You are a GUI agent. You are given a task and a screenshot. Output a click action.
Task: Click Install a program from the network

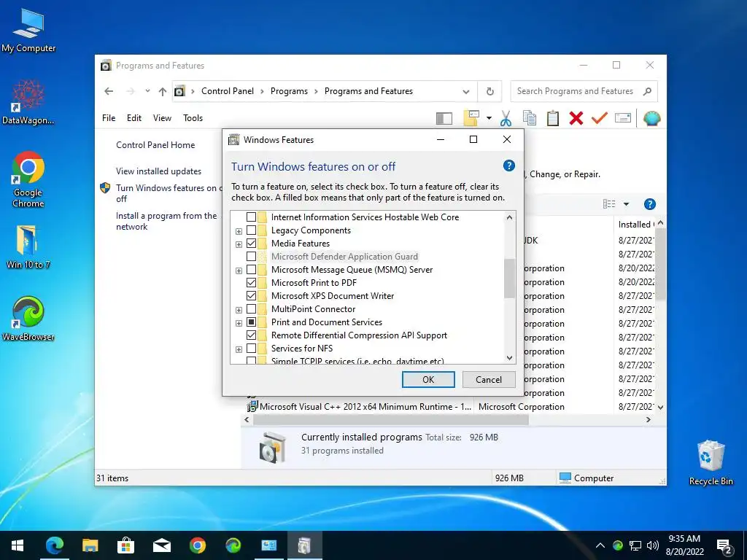pos(166,222)
